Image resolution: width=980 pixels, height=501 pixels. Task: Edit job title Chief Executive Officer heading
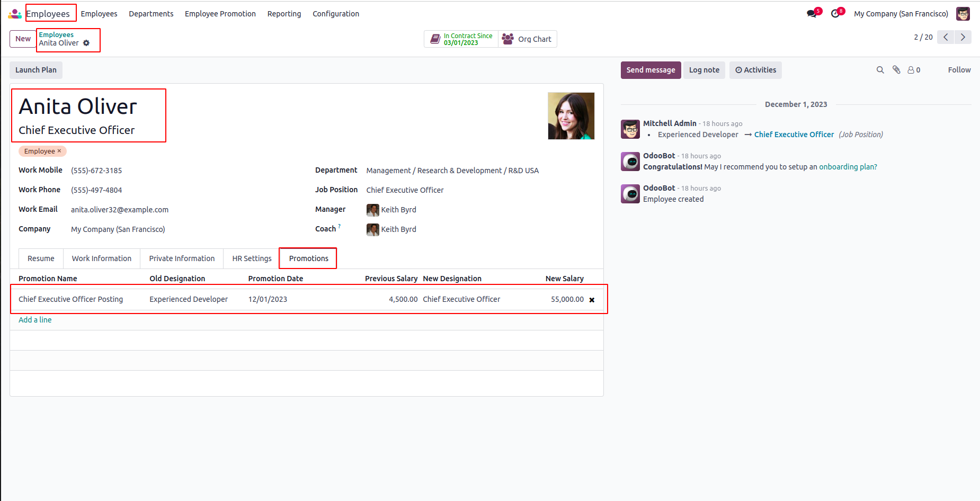76,130
